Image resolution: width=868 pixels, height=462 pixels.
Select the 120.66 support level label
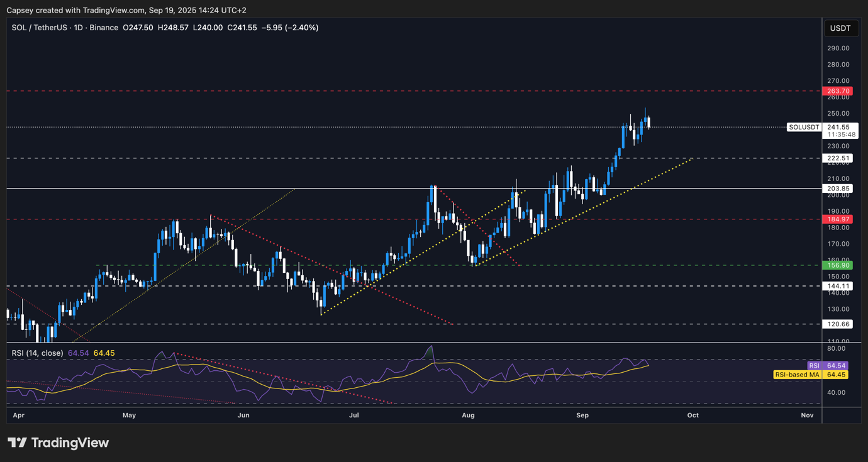pyautogui.click(x=837, y=324)
